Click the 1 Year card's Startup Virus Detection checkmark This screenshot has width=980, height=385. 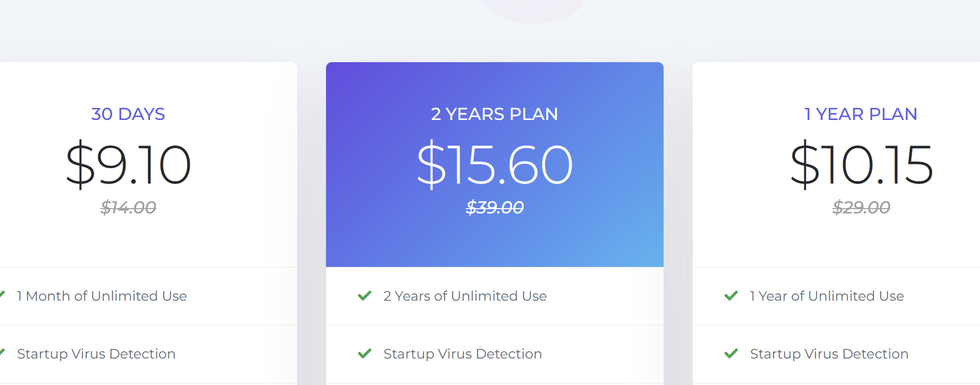pyautogui.click(x=731, y=353)
